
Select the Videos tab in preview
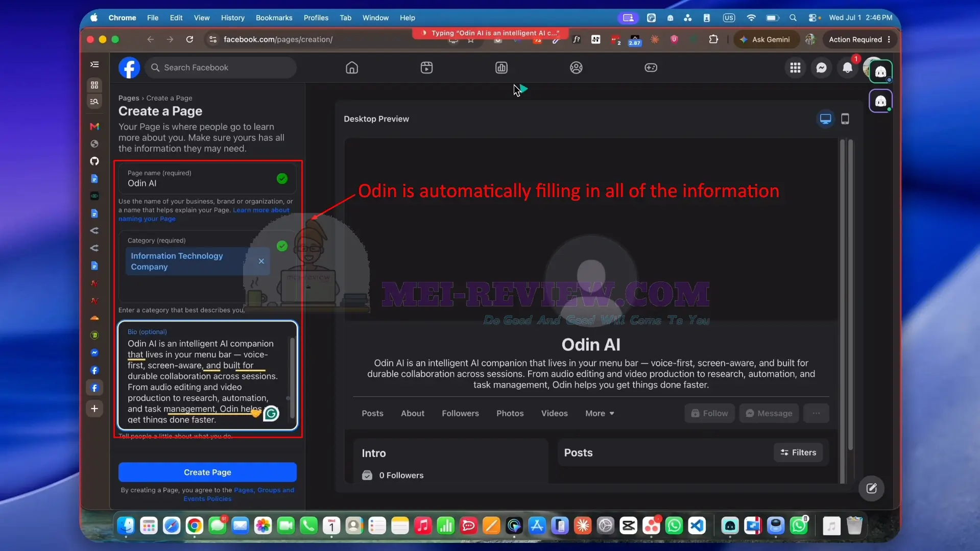[554, 413]
